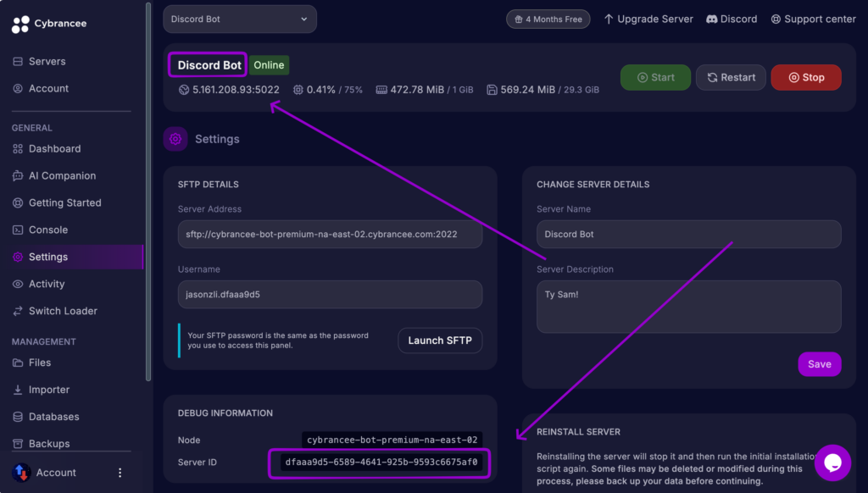868x493 pixels.
Task: Click the user avatar at the sidebar bottom
Action: pyautogui.click(x=21, y=473)
